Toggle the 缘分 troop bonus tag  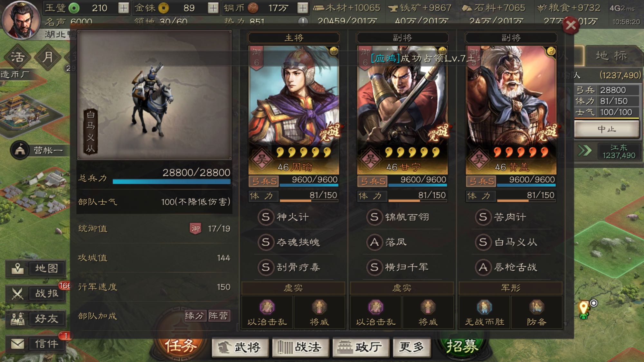click(195, 316)
